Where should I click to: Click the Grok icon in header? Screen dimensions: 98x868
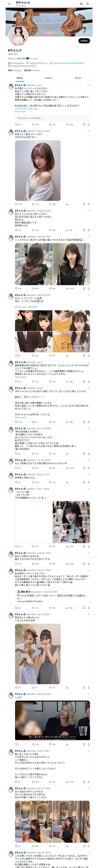pos(81,4)
